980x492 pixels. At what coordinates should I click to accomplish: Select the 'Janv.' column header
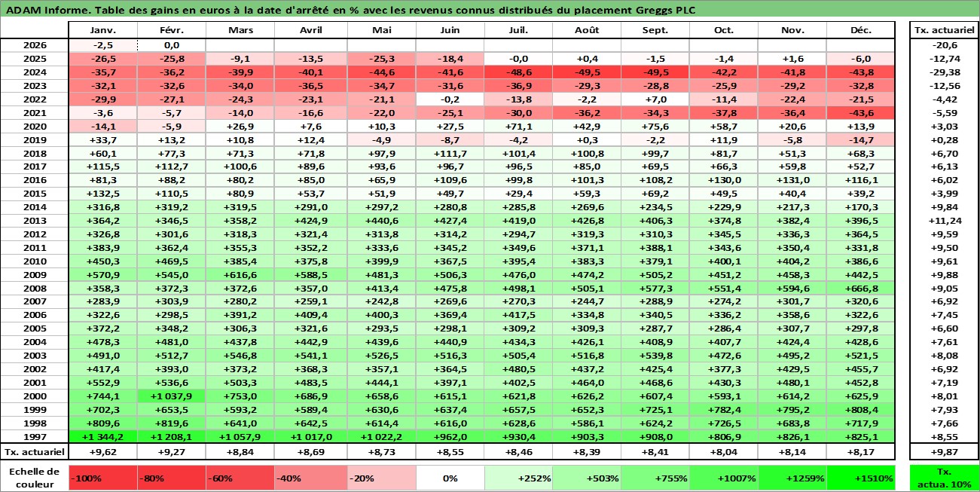tap(102, 30)
